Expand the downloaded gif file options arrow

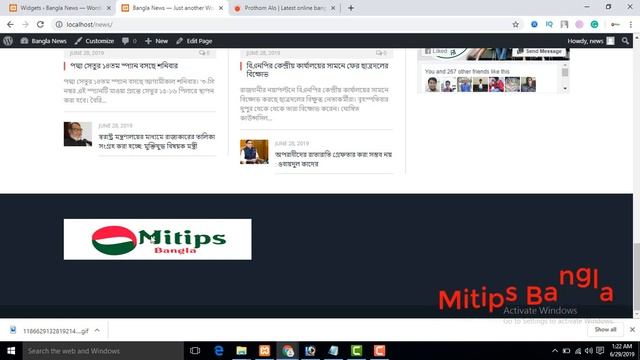97,330
